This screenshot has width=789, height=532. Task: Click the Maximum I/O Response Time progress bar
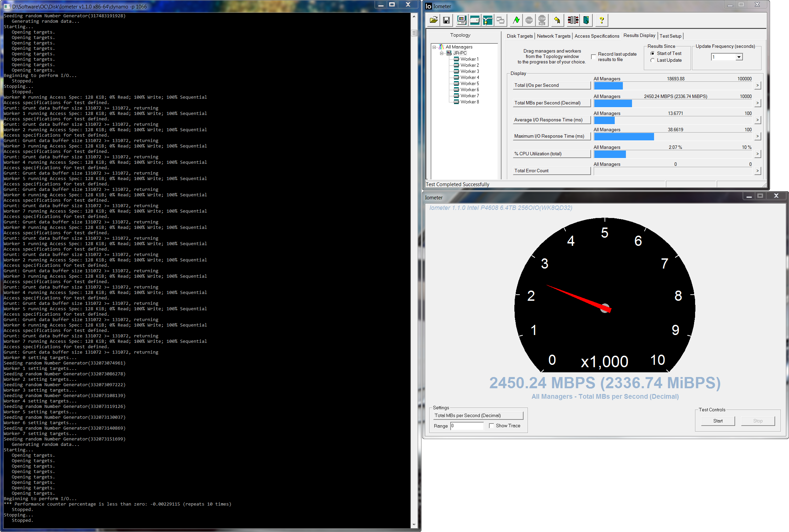pos(673,136)
